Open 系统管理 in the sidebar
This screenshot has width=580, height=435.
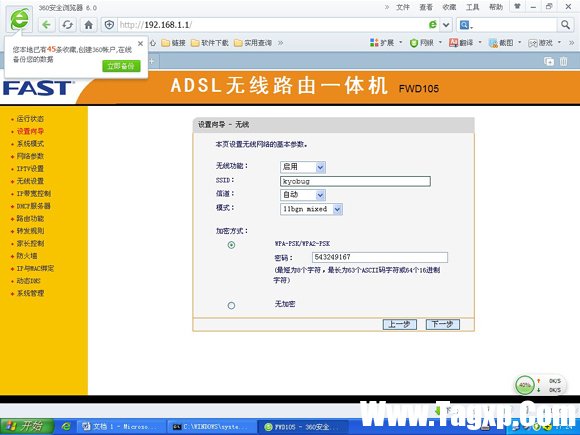[x=30, y=293]
